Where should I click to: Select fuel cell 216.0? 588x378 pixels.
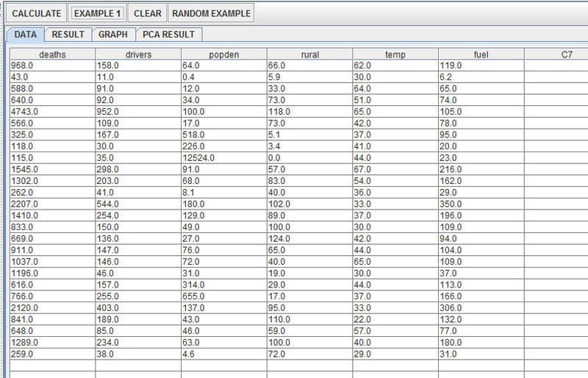point(481,169)
